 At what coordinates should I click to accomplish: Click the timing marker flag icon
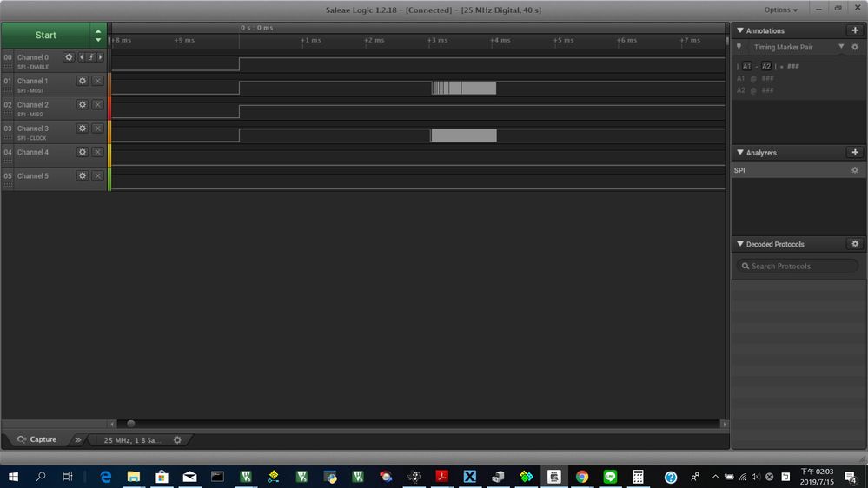[x=739, y=47]
